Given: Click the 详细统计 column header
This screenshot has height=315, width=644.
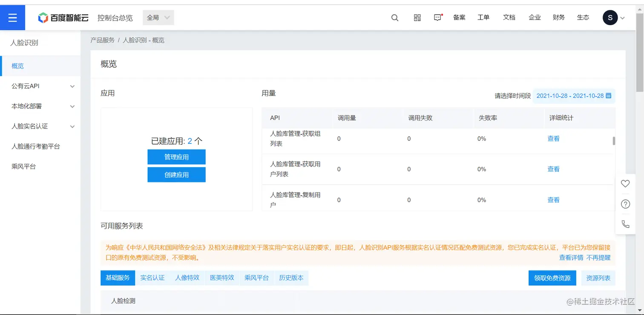Looking at the screenshot, I should [x=561, y=118].
